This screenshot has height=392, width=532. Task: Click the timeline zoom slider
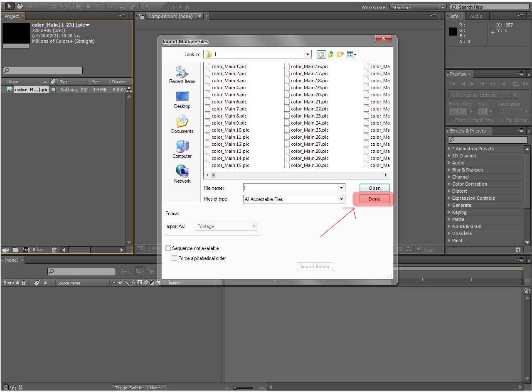pyautogui.click(x=243, y=388)
